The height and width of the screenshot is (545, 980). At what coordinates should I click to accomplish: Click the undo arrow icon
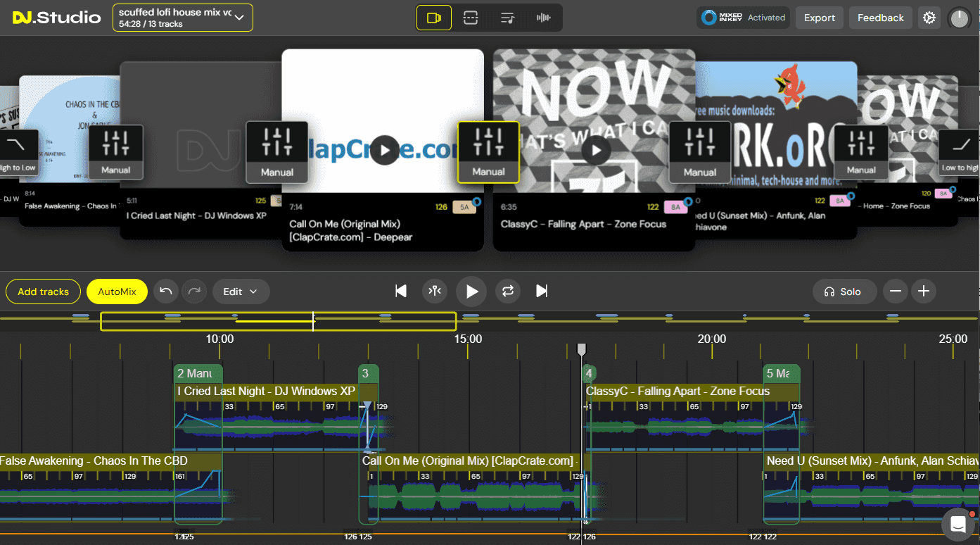click(165, 291)
